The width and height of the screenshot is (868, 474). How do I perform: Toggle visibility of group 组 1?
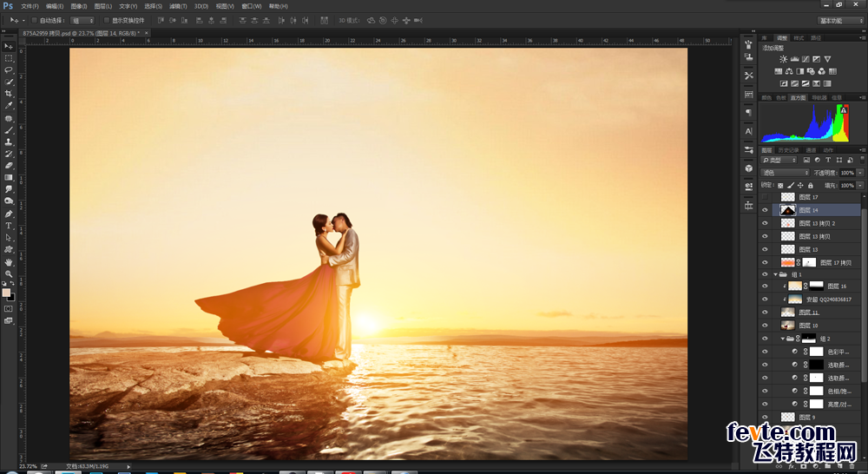click(765, 274)
